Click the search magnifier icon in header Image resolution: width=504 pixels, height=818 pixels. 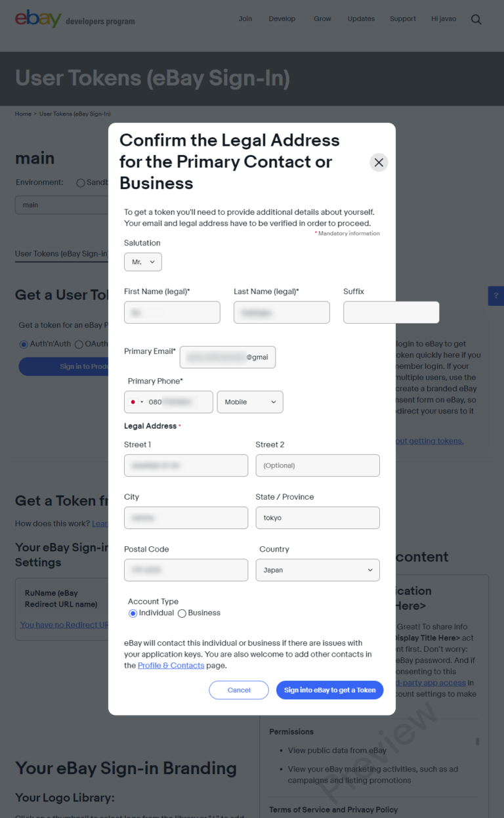(476, 20)
